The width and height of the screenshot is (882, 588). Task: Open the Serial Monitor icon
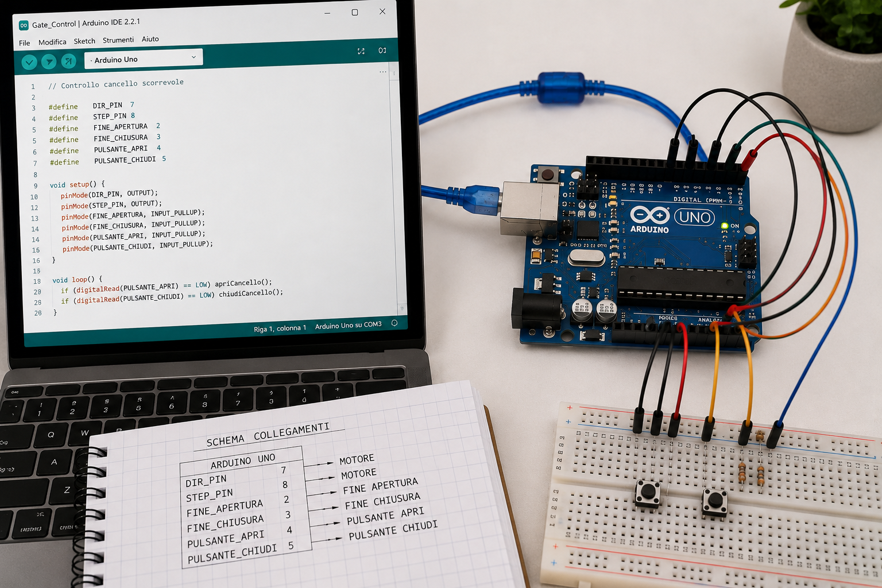pos(382,51)
